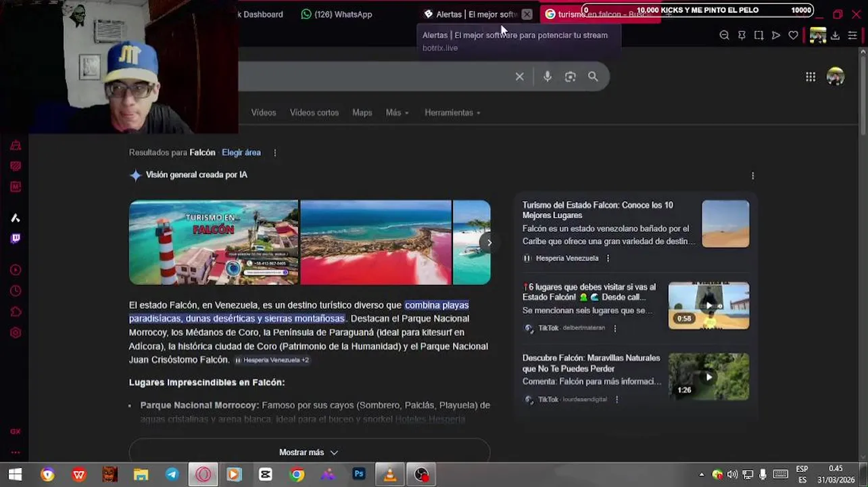
Task: Select the Videos search filter
Action: [x=264, y=112]
